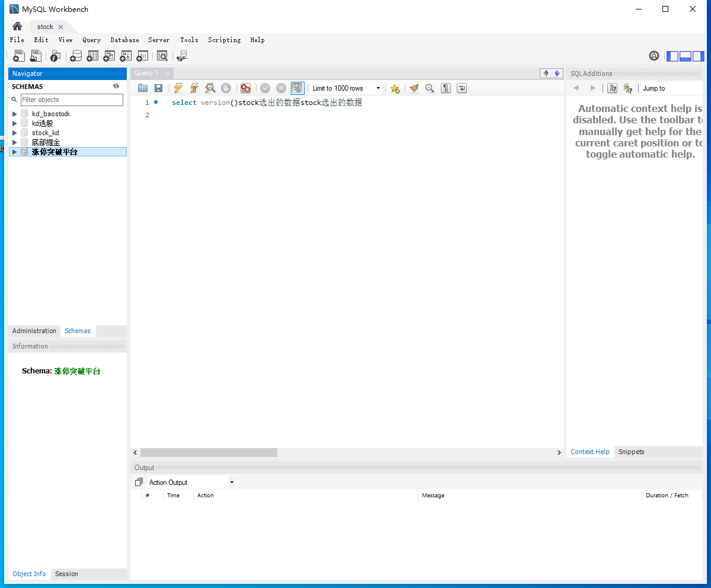Create a new function icon
The height and width of the screenshot is (588, 711).
tap(142, 56)
